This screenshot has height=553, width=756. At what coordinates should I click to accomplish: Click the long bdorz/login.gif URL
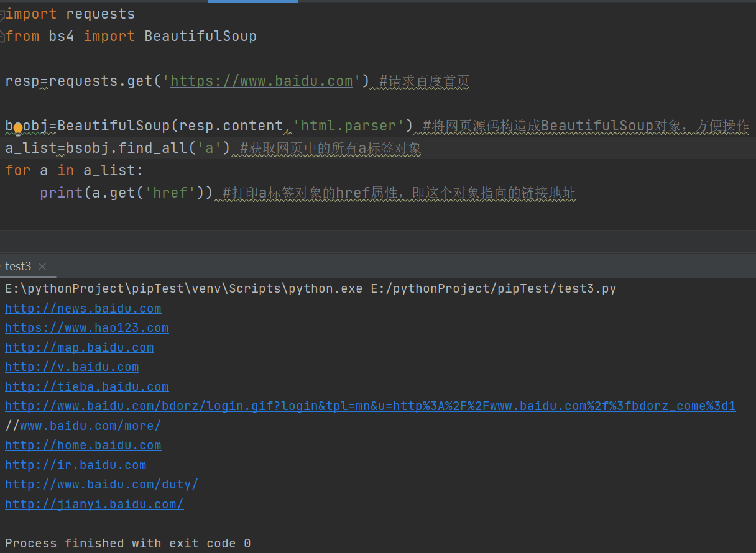coord(370,406)
